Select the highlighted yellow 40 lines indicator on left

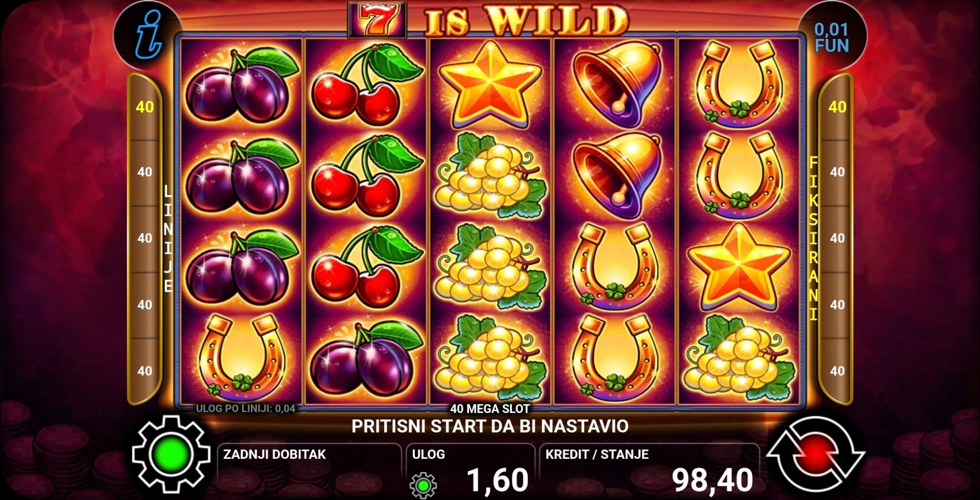point(145,107)
